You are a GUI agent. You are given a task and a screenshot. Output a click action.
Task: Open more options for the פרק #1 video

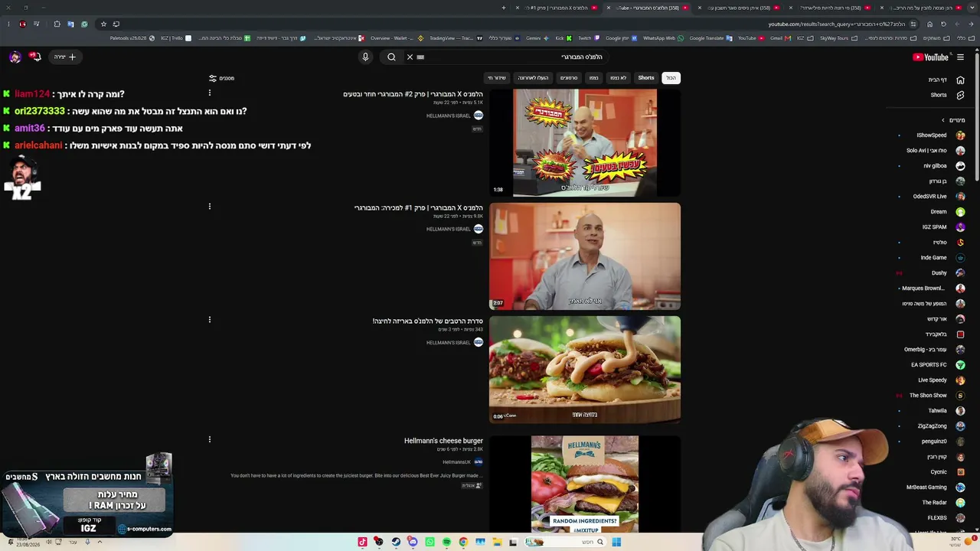click(x=209, y=206)
